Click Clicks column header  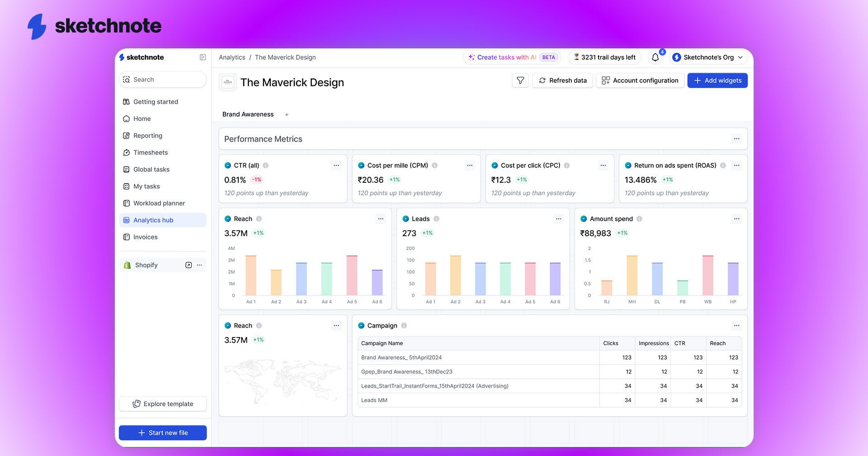(x=617, y=343)
